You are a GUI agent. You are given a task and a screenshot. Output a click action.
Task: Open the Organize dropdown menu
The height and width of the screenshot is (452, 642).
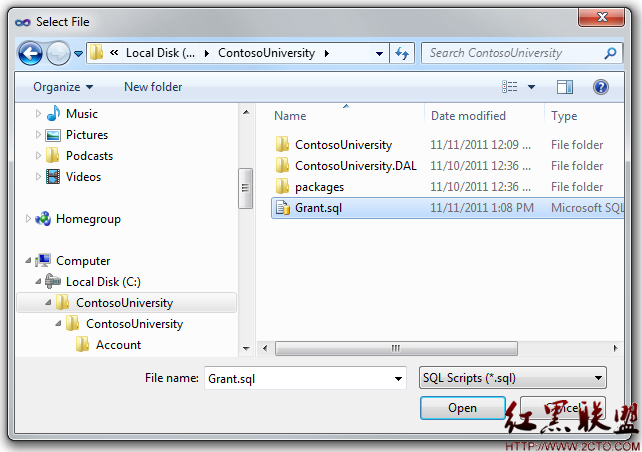(x=62, y=87)
